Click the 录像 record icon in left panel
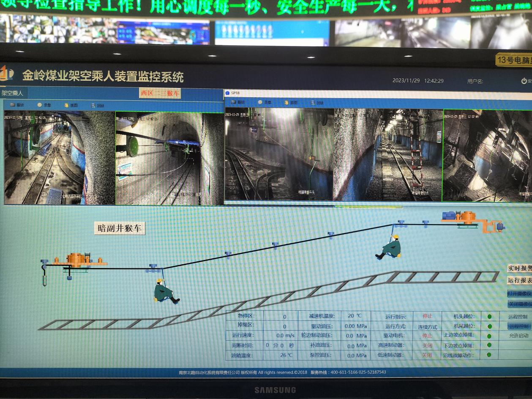 pyautogui.click(x=39, y=105)
